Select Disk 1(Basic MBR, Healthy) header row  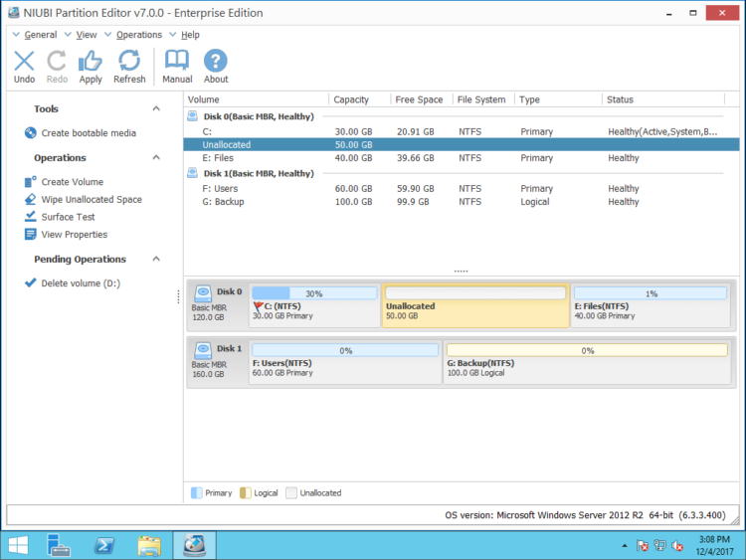tap(462, 174)
